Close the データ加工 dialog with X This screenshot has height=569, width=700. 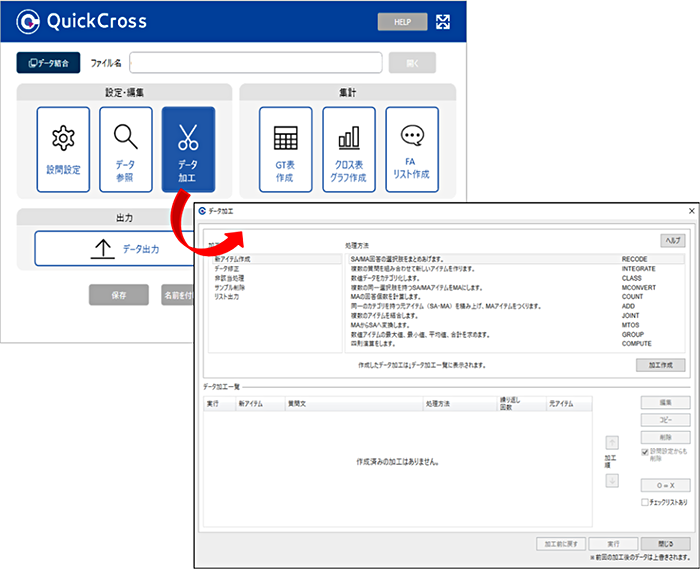tap(692, 211)
